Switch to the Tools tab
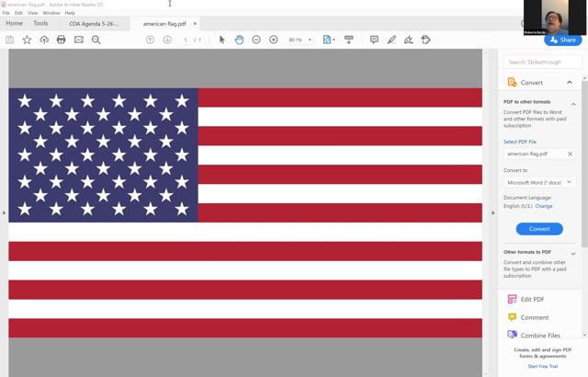 click(40, 23)
